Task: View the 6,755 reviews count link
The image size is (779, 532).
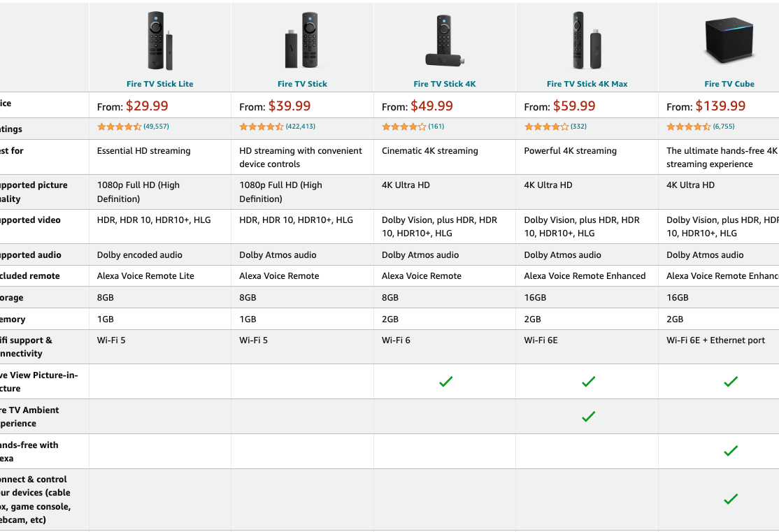Action: coord(724,127)
